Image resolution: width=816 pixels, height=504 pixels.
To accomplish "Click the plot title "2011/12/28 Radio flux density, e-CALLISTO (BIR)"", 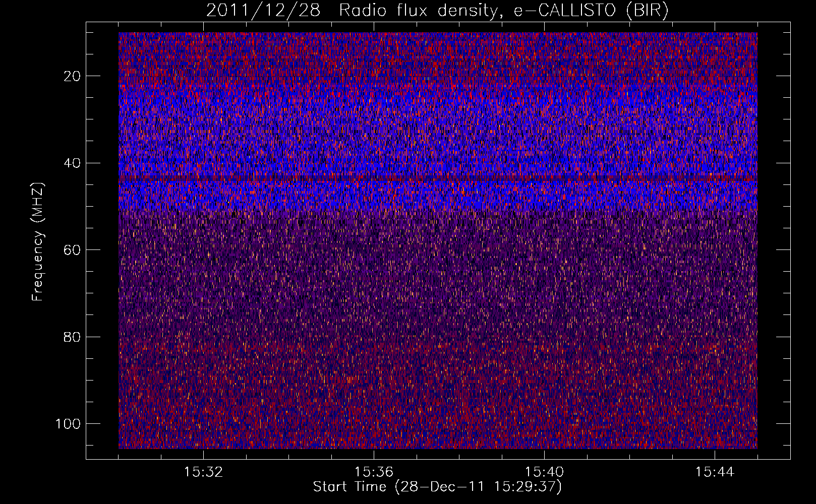I will pos(437,11).
